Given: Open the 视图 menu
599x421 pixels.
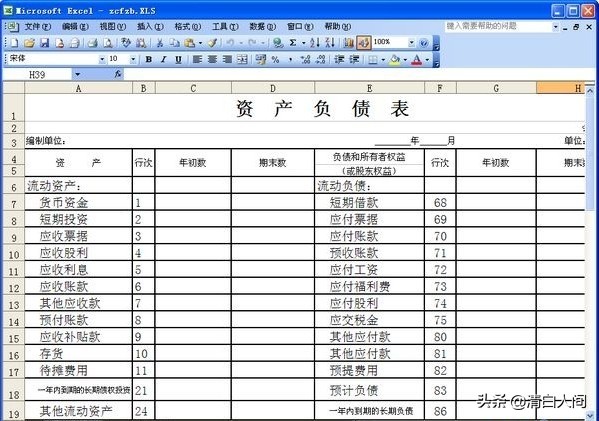Looking at the screenshot, I should pos(113,26).
